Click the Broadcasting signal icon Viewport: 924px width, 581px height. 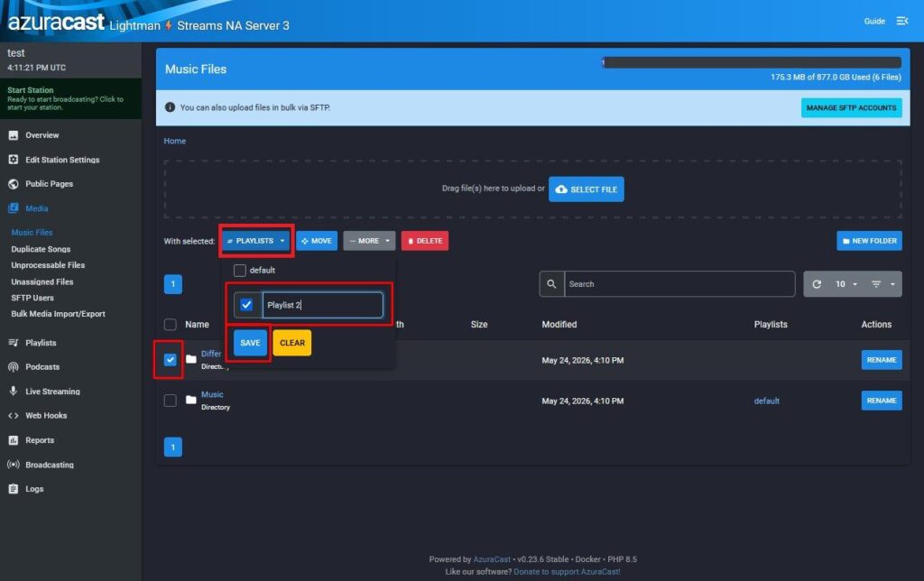[x=13, y=465]
